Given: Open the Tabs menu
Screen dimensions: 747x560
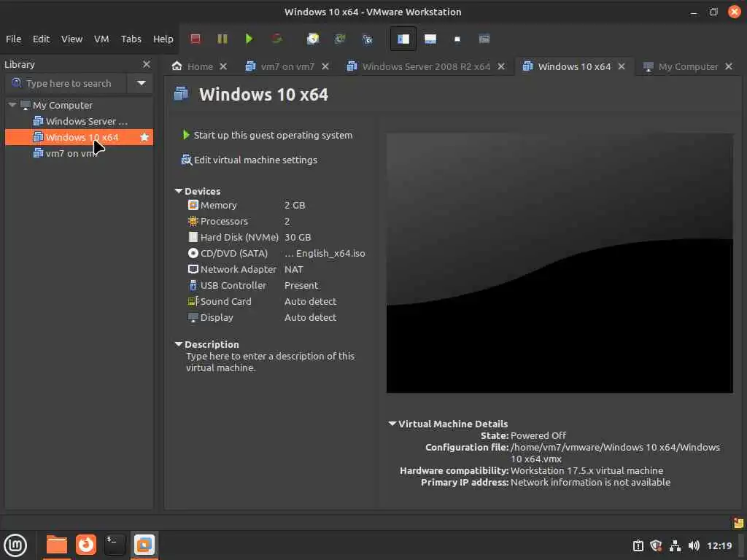Looking at the screenshot, I should pyautogui.click(x=131, y=39).
